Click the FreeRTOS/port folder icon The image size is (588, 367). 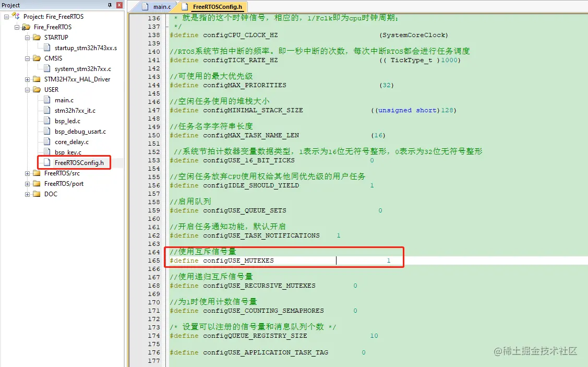pyautogui.click(x=37, y=184)
